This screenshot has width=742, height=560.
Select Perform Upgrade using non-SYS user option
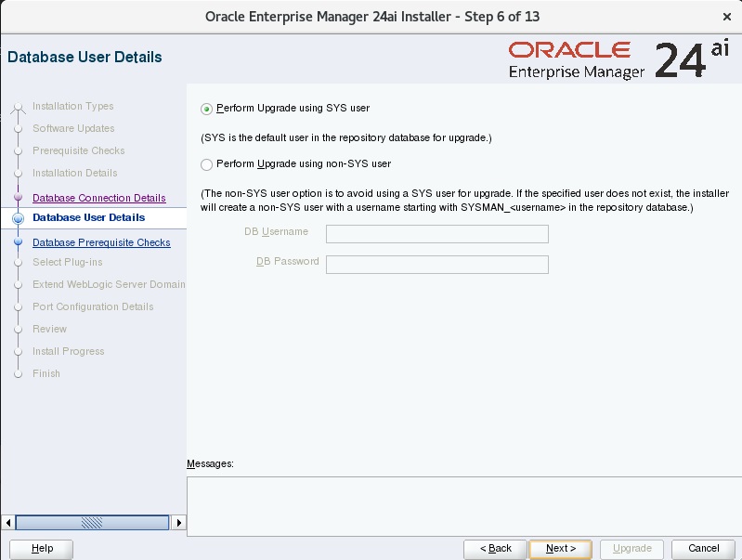coord(206,164)
